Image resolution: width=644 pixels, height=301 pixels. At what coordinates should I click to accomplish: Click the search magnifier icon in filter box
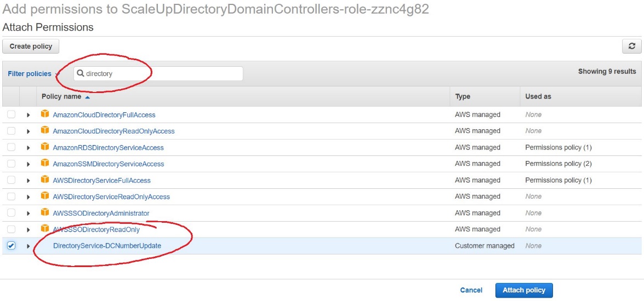pos(81,73)
